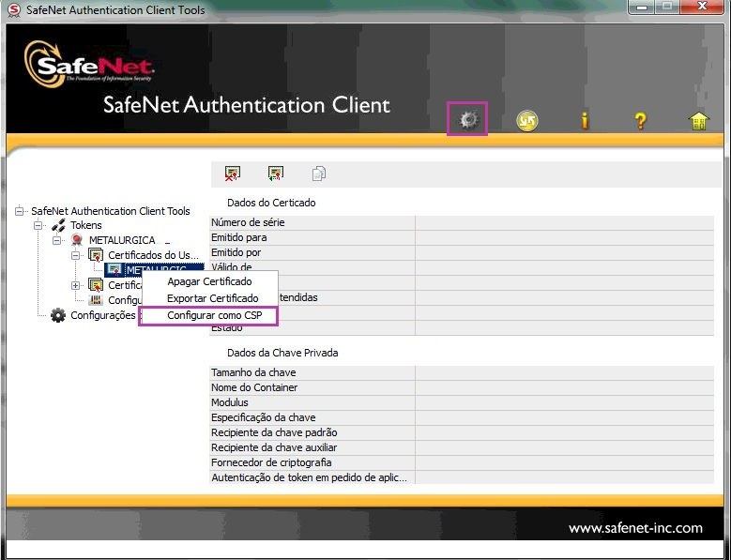Expand the second Certifica... tree node

75,285
